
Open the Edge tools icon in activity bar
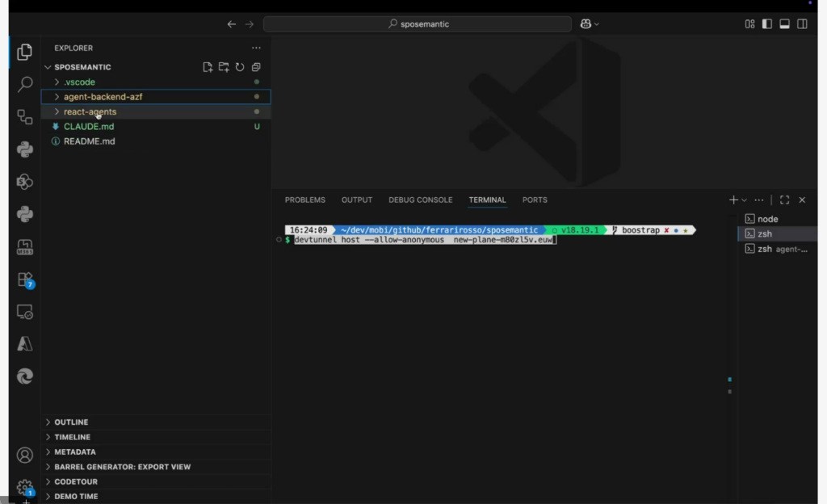24,376
